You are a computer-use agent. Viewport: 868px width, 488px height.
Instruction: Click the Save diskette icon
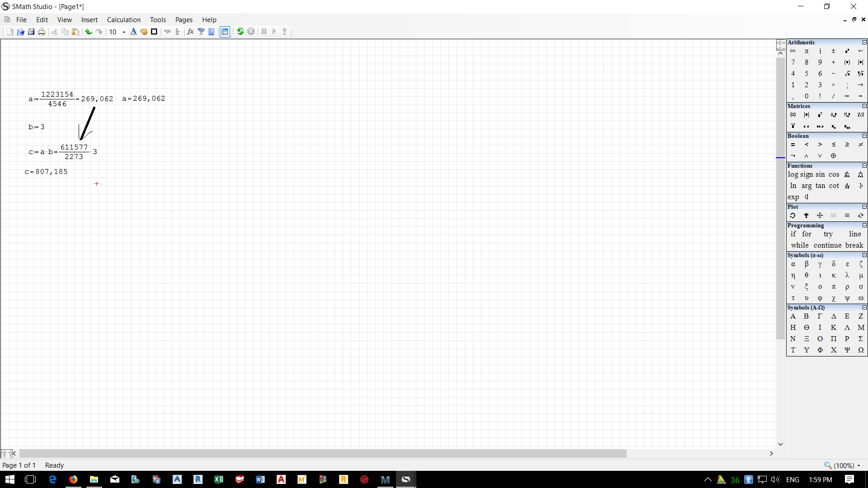31,32
